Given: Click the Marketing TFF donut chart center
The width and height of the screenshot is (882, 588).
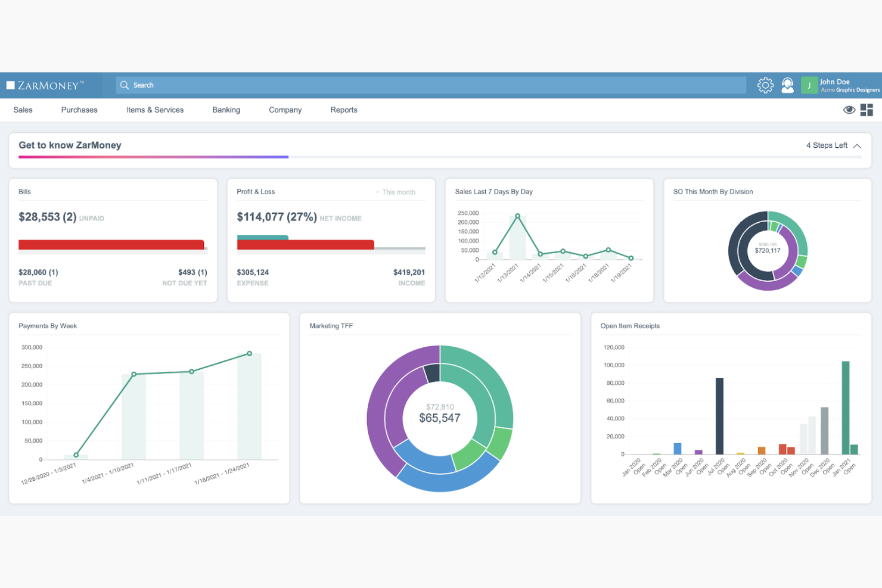Looking at the screenshot, I should (x=440, y=417).
